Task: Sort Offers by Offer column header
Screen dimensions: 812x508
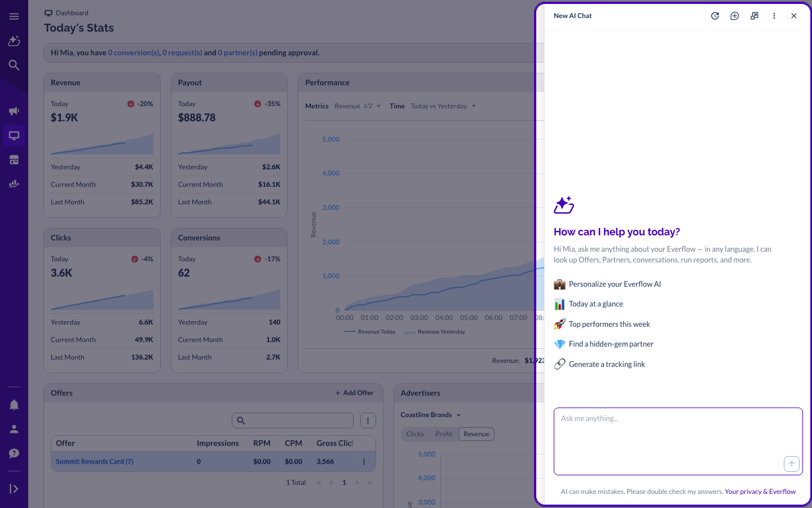Action: [x=65, y=444]
